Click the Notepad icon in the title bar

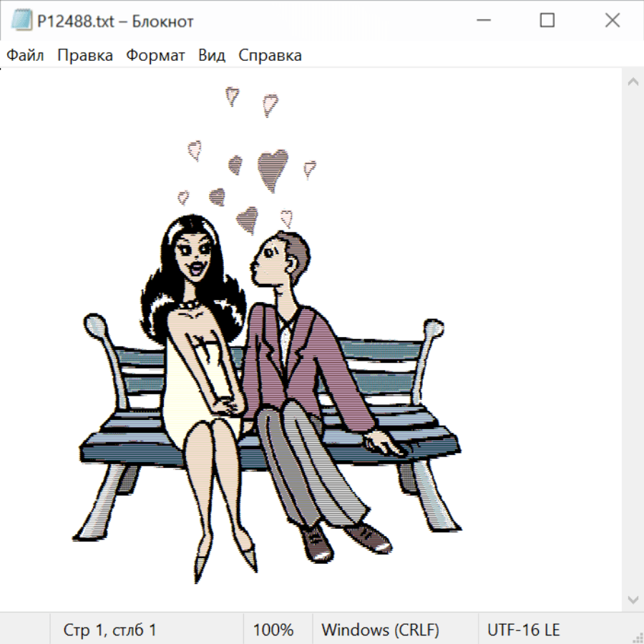[x=21, y=21]
